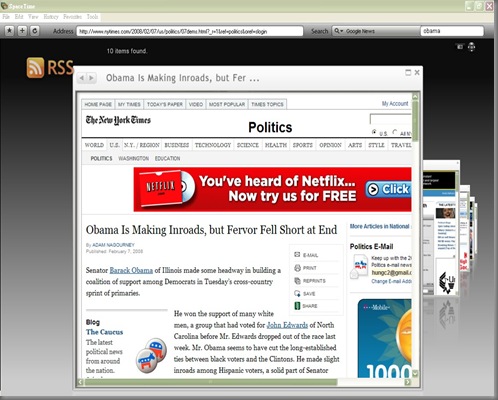The height and width of the screenshot is (400, 498).
Task: Open the Google News search engine dropdown
Action: pos(375,31)
